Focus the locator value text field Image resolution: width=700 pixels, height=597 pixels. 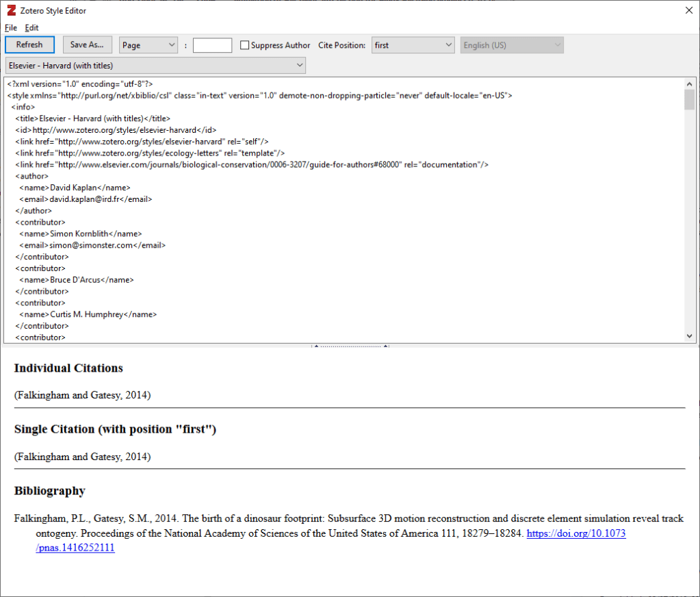coord(212,45)
